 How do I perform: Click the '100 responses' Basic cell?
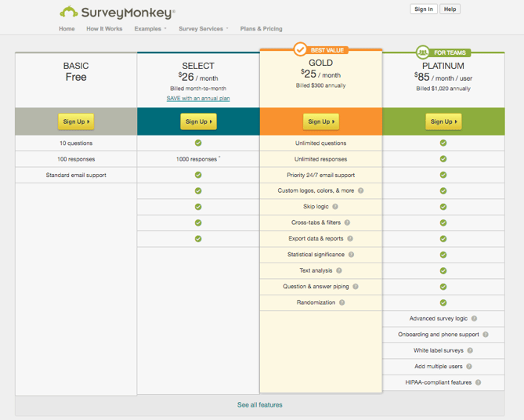click(x=76, y=159)
